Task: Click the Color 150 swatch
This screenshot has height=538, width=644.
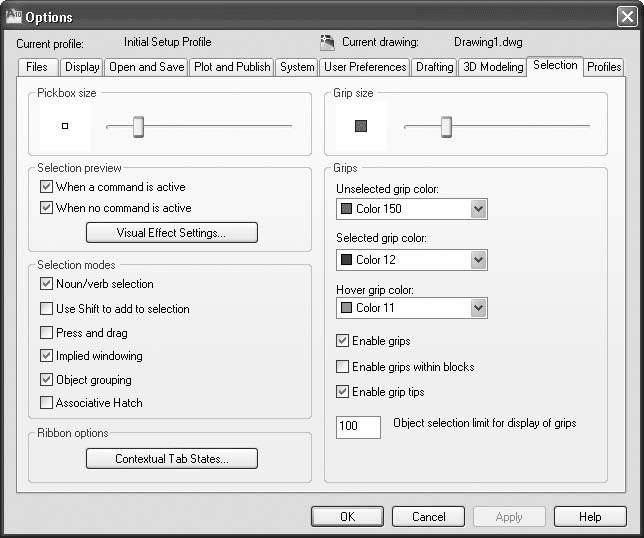Action: [x=346, y=209]
